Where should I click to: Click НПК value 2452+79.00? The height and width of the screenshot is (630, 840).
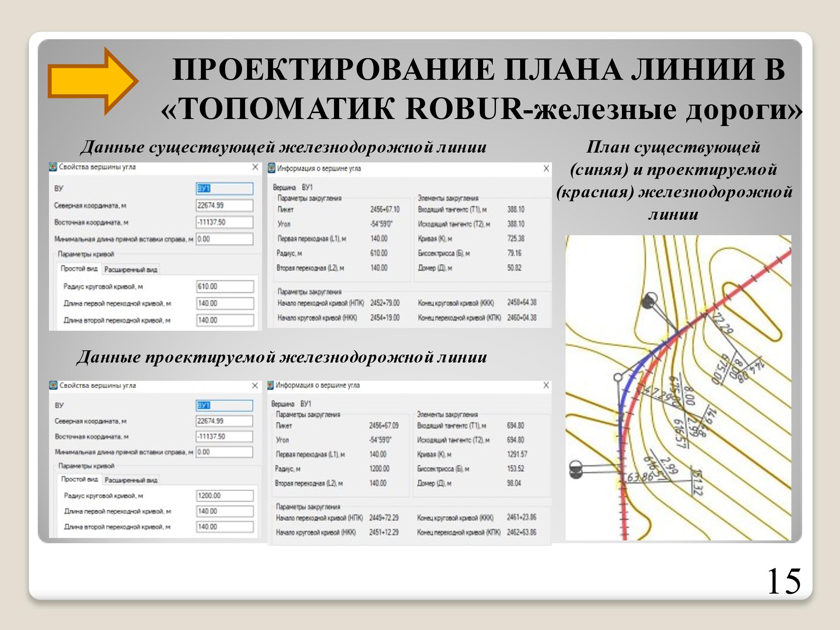click(x=385, y=303)
